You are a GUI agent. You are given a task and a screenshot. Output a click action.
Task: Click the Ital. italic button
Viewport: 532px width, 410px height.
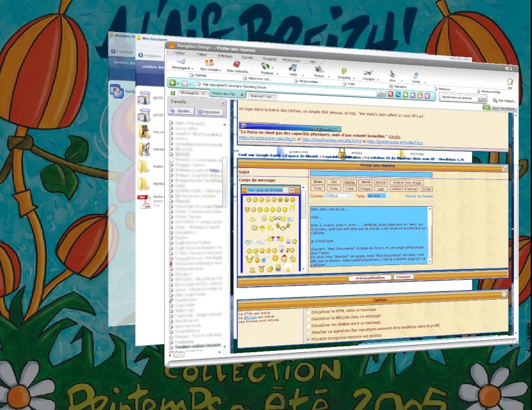coord(334,182)
